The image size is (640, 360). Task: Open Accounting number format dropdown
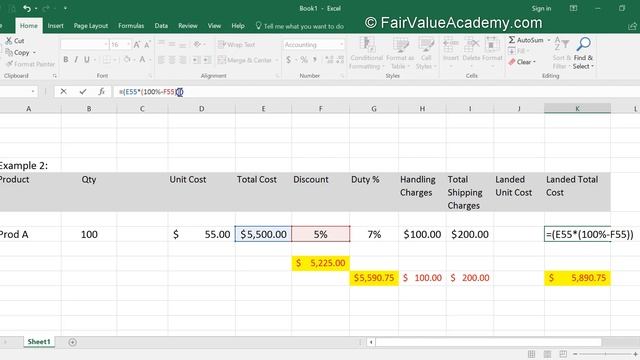(x=341, y=44)
